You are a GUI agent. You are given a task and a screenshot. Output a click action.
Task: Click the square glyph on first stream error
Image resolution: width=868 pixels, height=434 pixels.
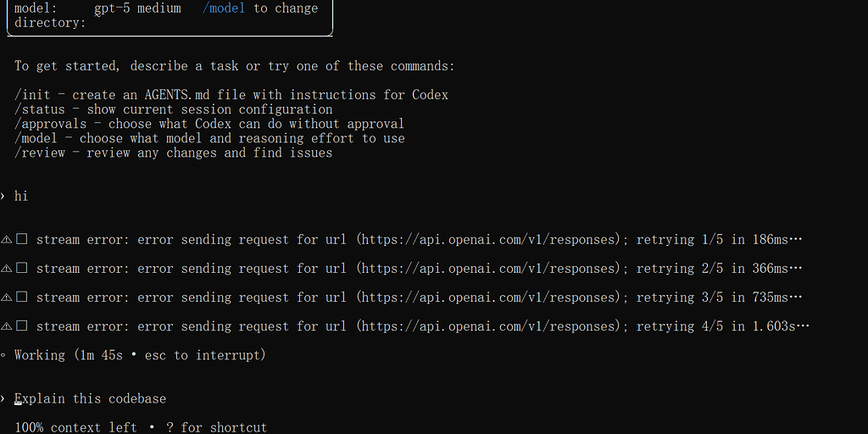(21, 239)
